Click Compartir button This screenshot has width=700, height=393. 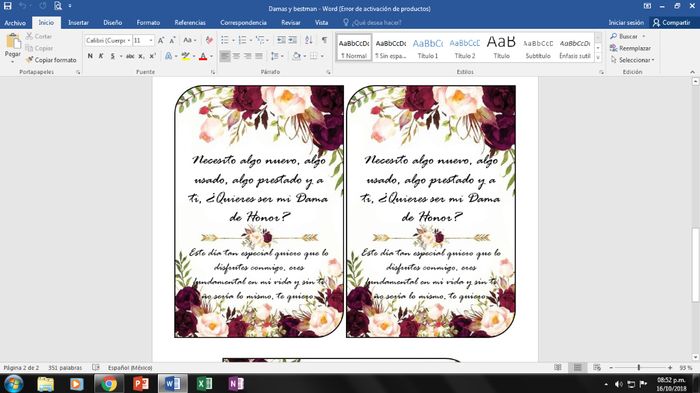coord(672,22)
